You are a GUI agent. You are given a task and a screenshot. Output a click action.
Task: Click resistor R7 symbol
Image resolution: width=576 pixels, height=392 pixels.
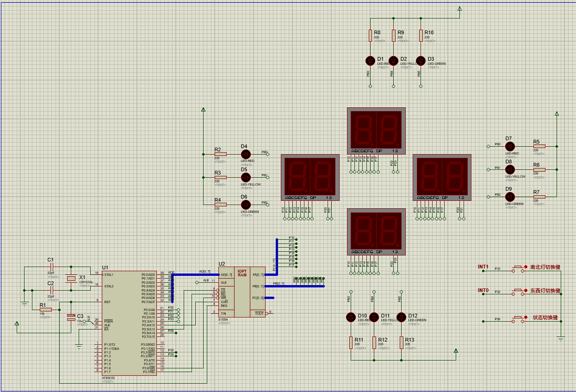(x=539, y=197)
